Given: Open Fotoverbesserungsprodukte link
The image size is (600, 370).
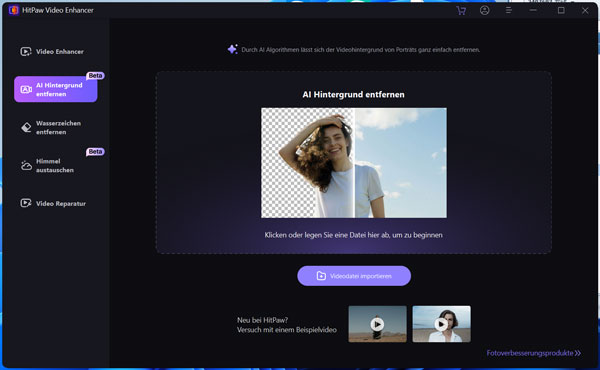Looking at the screenshot, I should (x=533, y=353).
